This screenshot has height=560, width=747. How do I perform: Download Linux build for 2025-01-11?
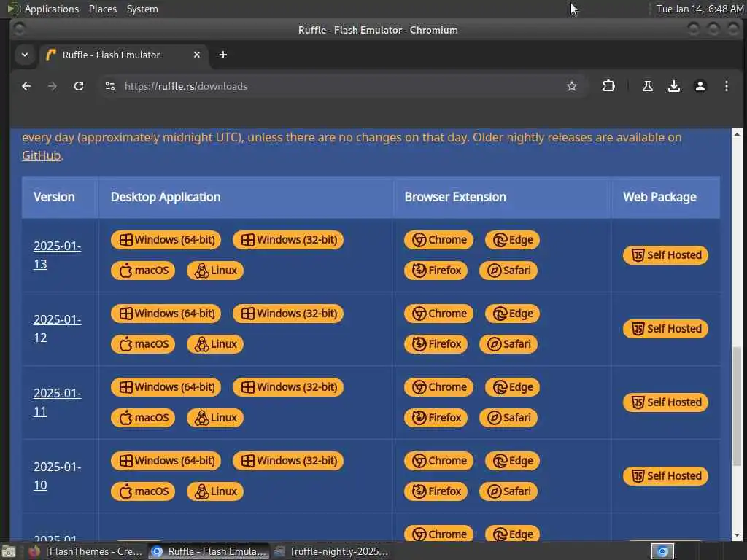point(215,418)
